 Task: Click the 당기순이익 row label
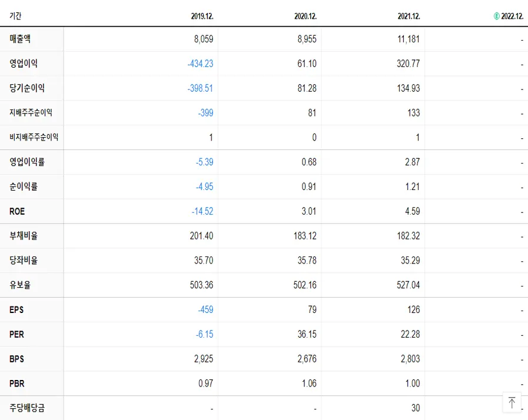click(27, 88)
